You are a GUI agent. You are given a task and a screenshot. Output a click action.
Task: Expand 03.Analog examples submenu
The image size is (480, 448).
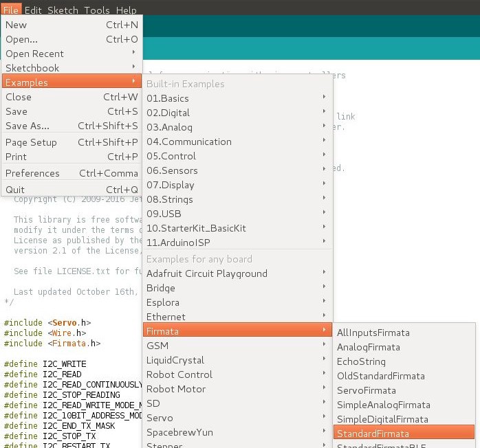pos(237,127)
